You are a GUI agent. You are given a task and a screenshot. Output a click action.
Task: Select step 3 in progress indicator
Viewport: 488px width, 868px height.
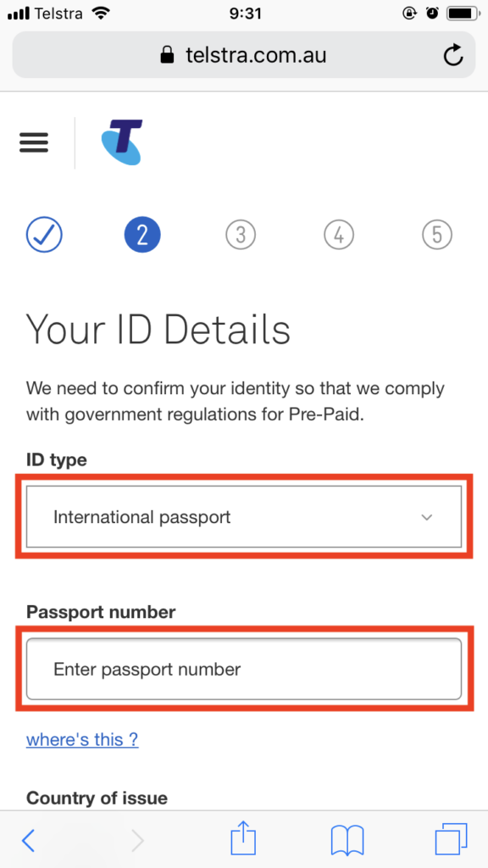pos(241,235)
